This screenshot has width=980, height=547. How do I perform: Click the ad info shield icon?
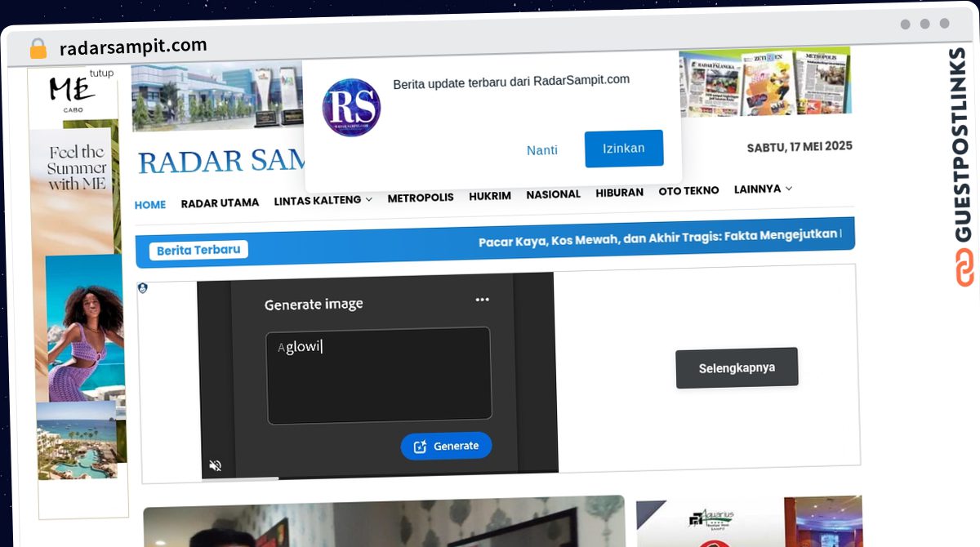point(143,288)
